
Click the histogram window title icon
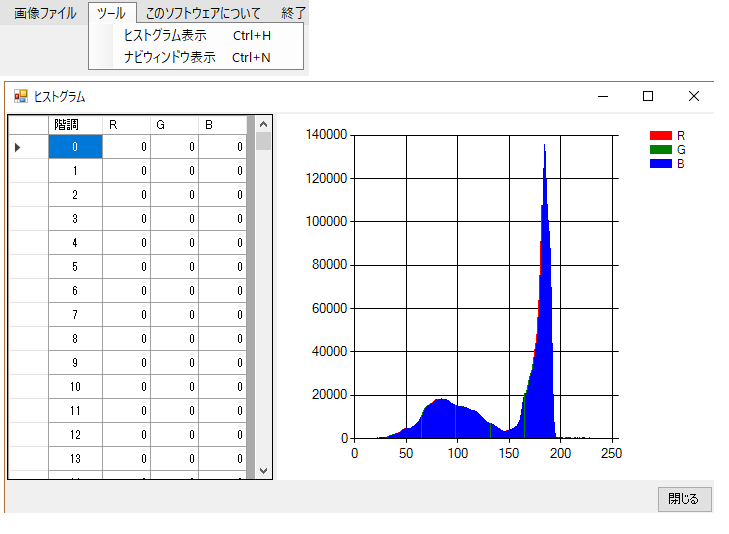20,97
